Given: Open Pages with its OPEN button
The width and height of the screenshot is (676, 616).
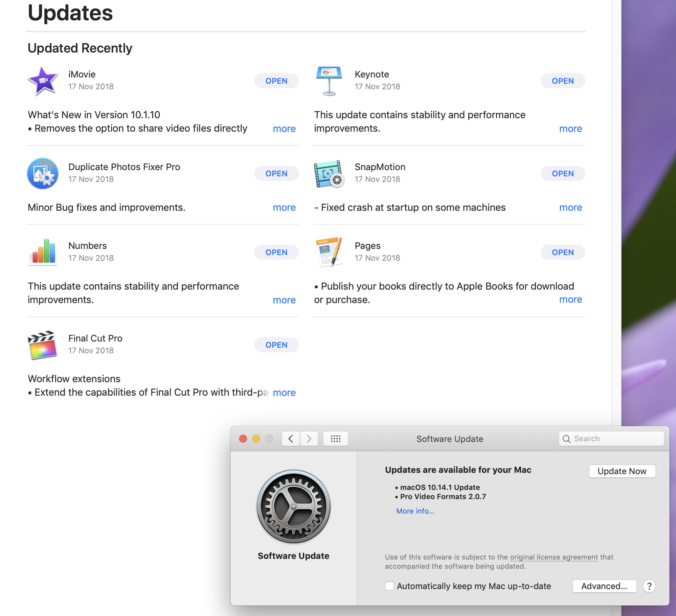Looking at the screenshot, I should [563, 252].
